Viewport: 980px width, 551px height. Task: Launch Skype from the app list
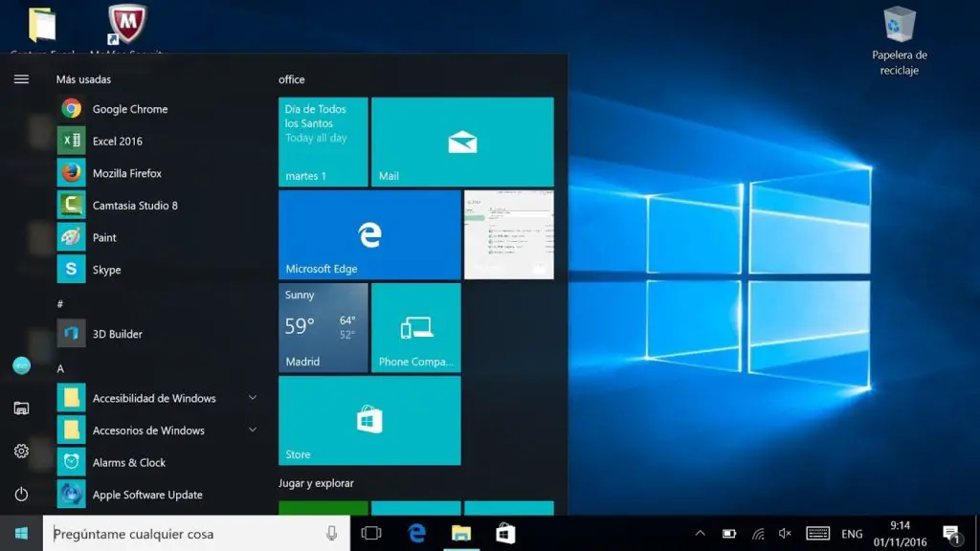(x=106, y=270)
